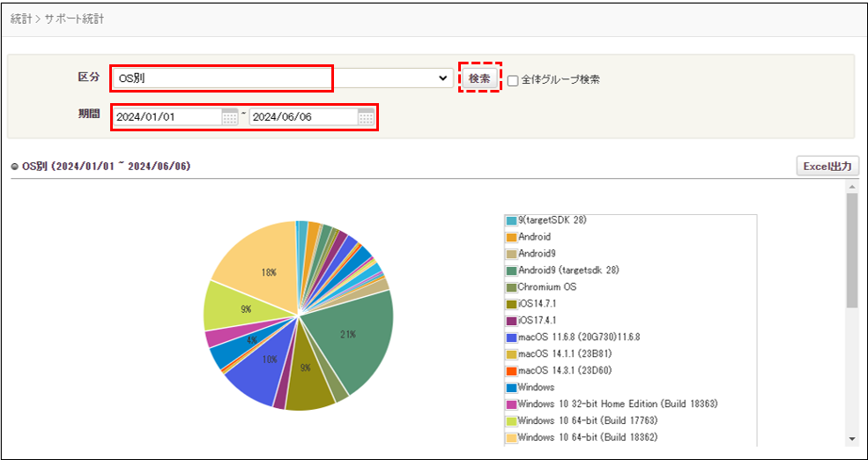Click the scroll up arrow of chart area
The width and height of the screenshot is (868, 460).
pyautogui.click(x=851, y=187)
